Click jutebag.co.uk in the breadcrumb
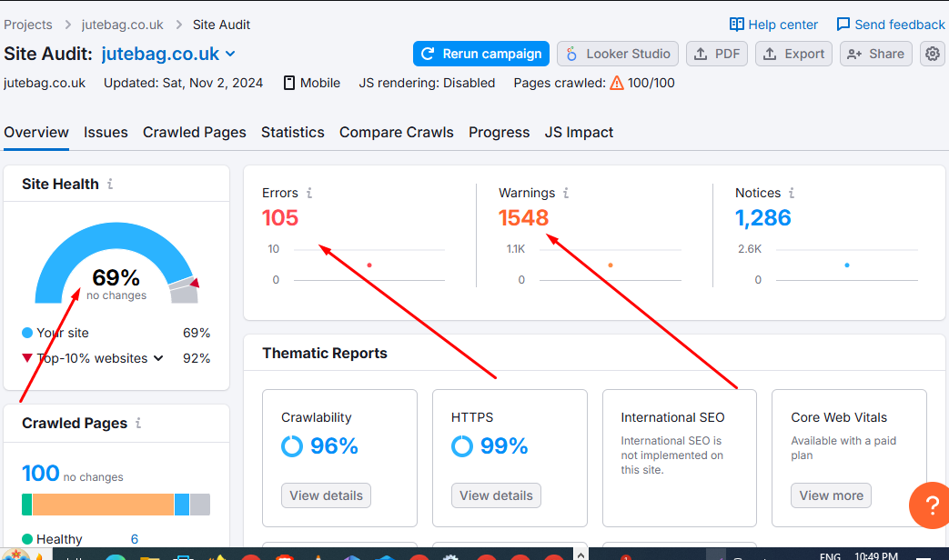This screenshot has width=949, height=560. click(122, 25)
